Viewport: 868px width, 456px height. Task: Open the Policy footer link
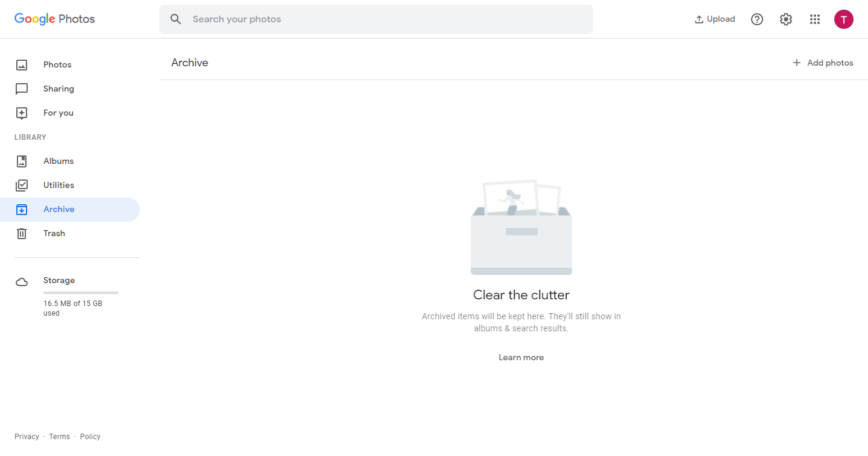90,437
